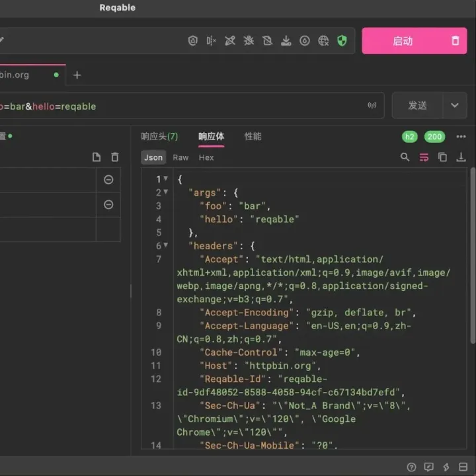Screen dimensions: 476x476
Task: Send the request with 发送 button
Action: pyautogui.click(x=417, y=105)
